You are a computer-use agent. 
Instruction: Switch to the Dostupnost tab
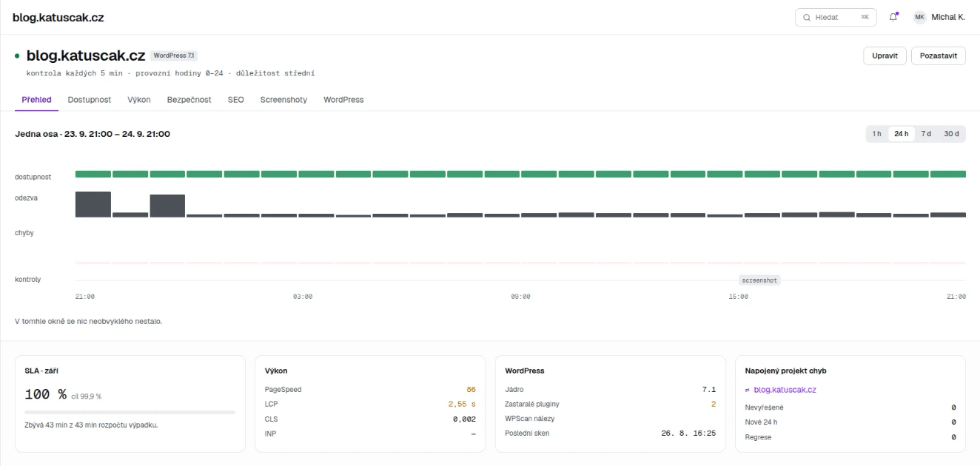(90, 100)
